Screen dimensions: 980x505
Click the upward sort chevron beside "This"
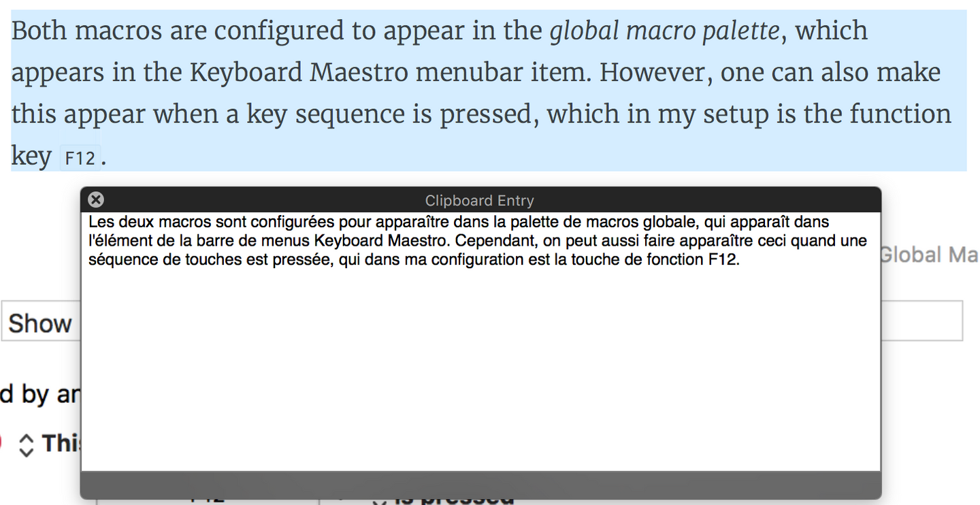[28, 439]
